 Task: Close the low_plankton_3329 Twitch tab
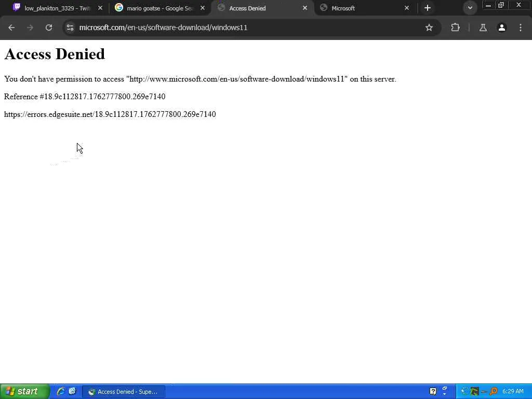click(x=100, y=8)
